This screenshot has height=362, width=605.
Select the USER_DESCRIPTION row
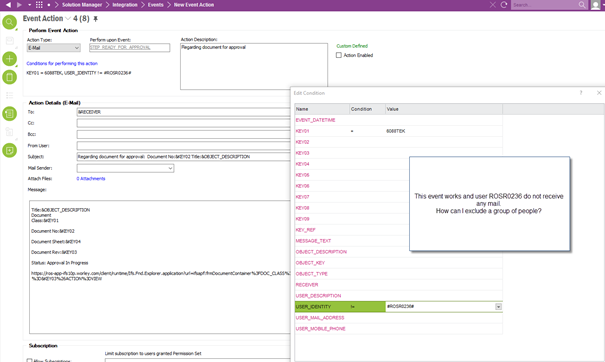tap(399, 296)
